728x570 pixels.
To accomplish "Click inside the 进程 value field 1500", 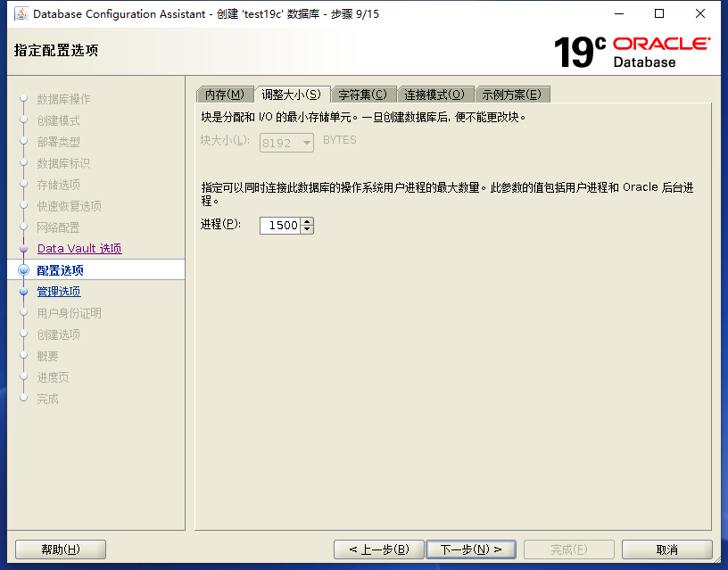I will point(280,226).
